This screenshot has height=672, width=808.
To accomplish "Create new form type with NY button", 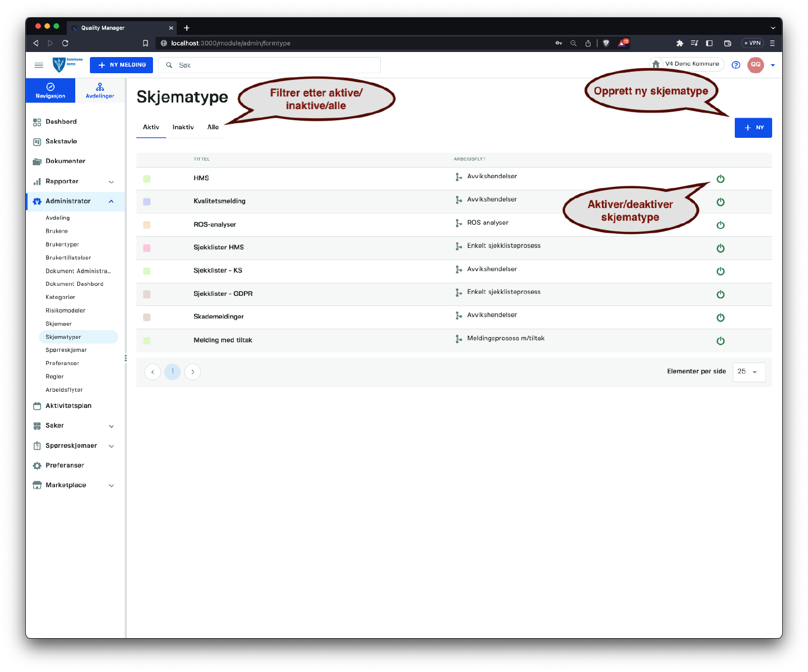I will click(753, 128).
